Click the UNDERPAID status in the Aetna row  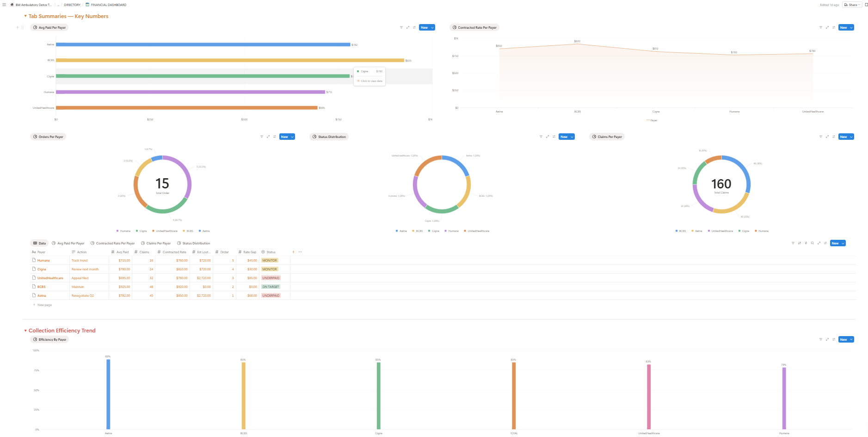coord(271,296)
